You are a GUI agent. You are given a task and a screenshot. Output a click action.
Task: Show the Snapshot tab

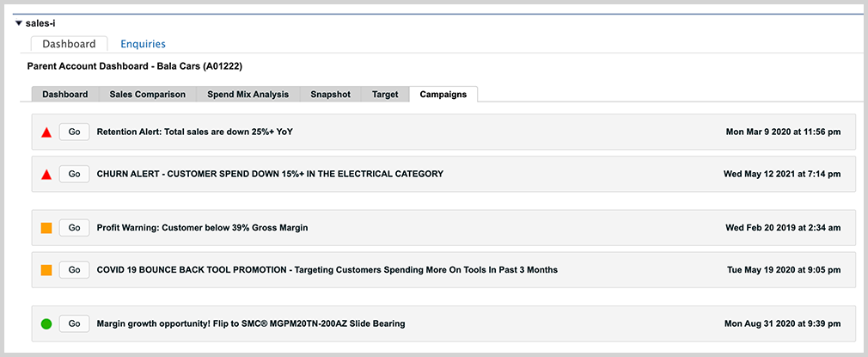click(x=330, y=95)
